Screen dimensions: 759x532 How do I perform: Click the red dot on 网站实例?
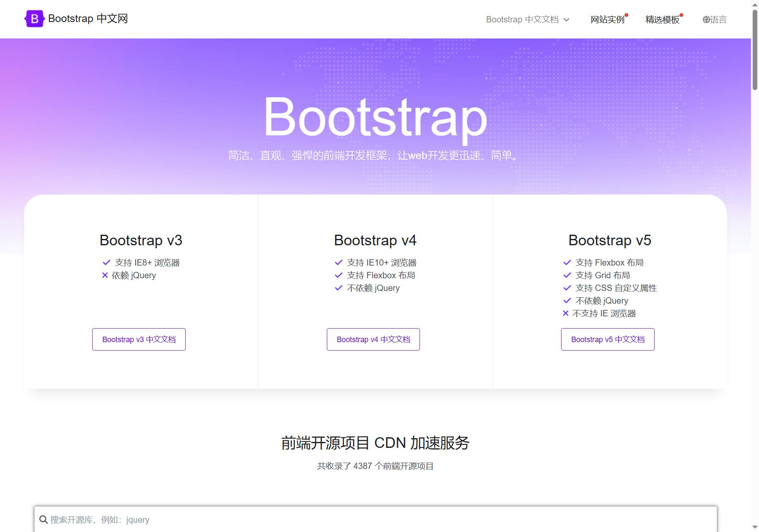[627, 15]
